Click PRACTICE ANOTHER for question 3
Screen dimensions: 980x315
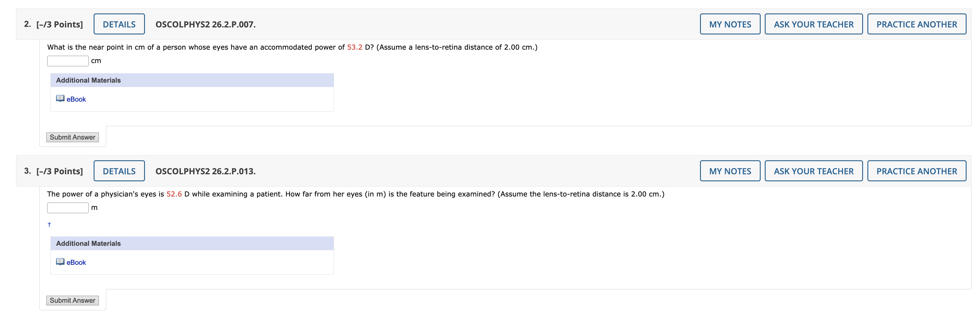coord(917,171)
